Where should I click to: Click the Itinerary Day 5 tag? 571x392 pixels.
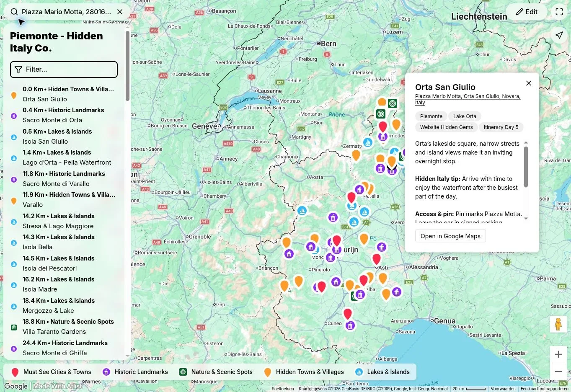(501, 127)
